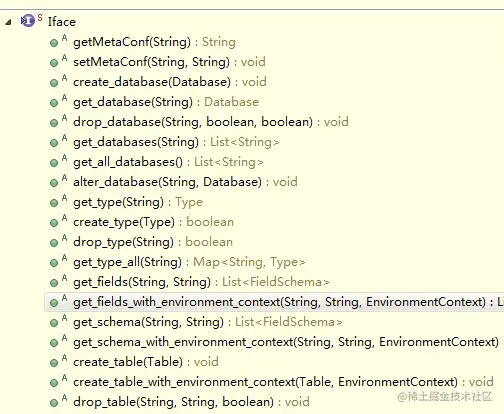The image size is (504, 414).
Task: Click green method icon beside getMetaConf
Action: (54, 43)
